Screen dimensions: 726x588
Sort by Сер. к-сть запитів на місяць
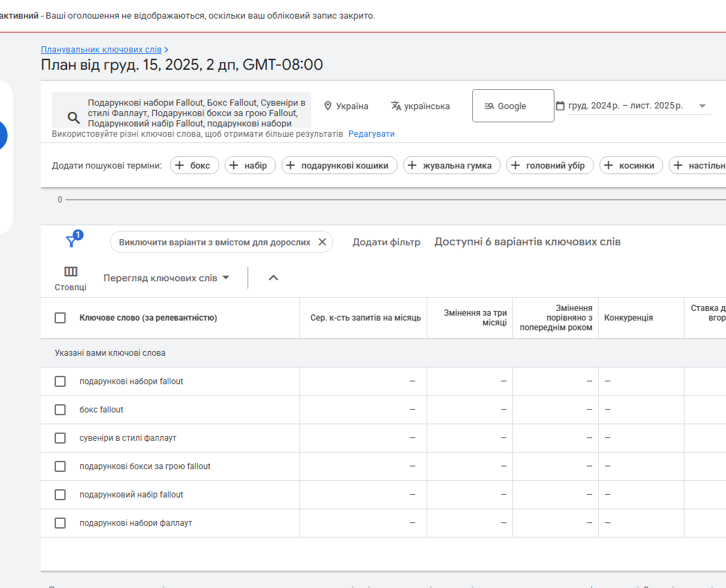click(365, 318)
